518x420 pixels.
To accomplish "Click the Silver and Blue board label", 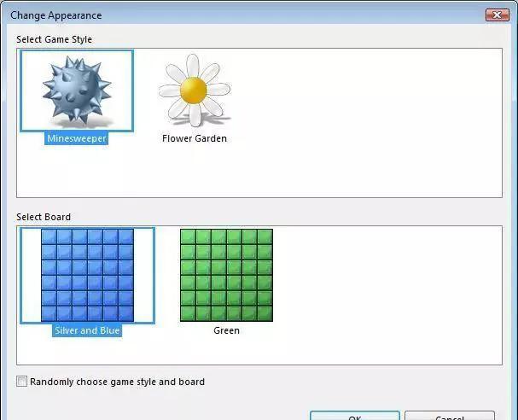I will 87,330.
